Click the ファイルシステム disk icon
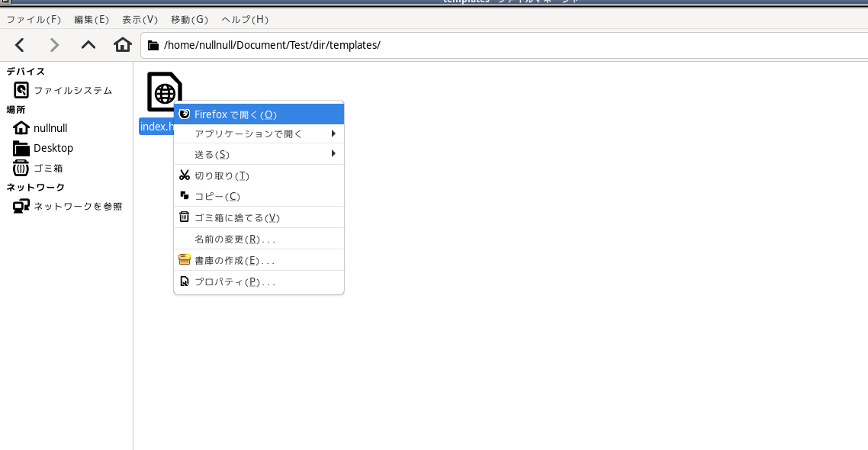The image size is (868, 450). pyautogui.click(x=21, y=90)
